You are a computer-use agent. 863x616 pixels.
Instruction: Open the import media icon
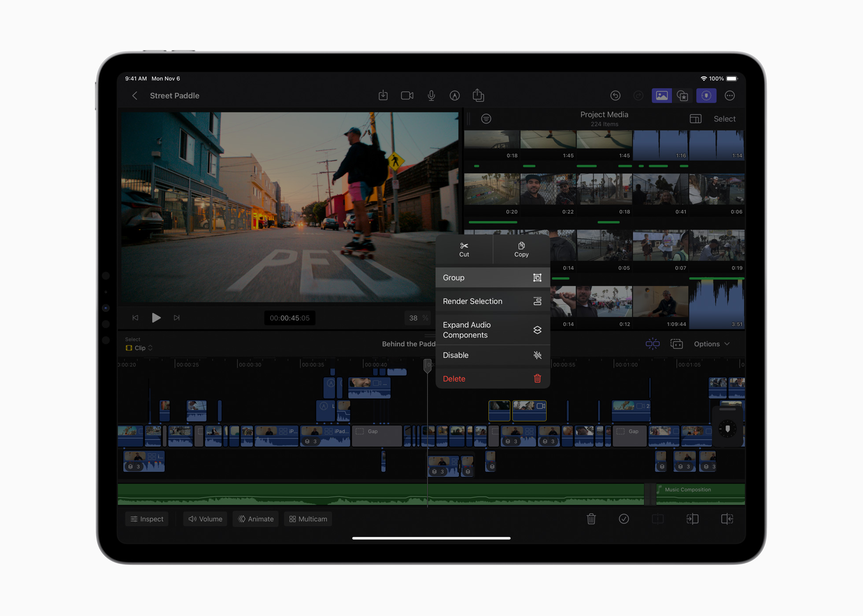383,95
